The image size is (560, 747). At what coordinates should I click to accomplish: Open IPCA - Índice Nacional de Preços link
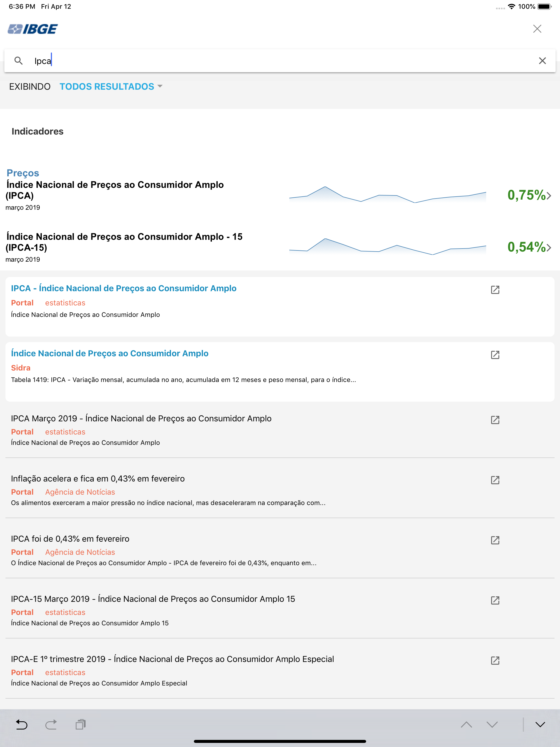click(x=124, y=288)
